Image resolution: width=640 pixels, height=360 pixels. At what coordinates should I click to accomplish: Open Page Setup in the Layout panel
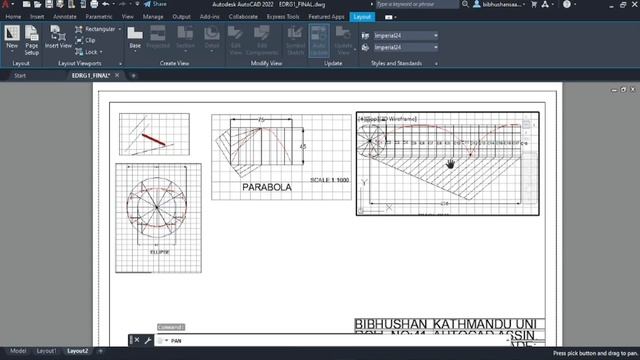point(31,40)
